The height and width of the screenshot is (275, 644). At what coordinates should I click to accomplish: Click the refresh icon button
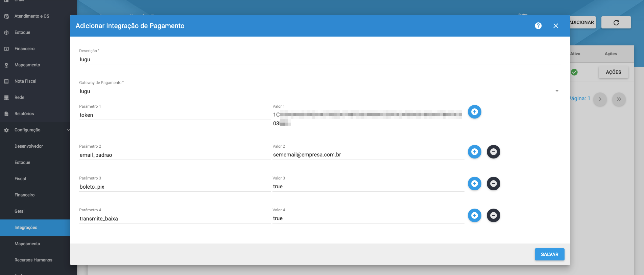click(x=616, y=22)
